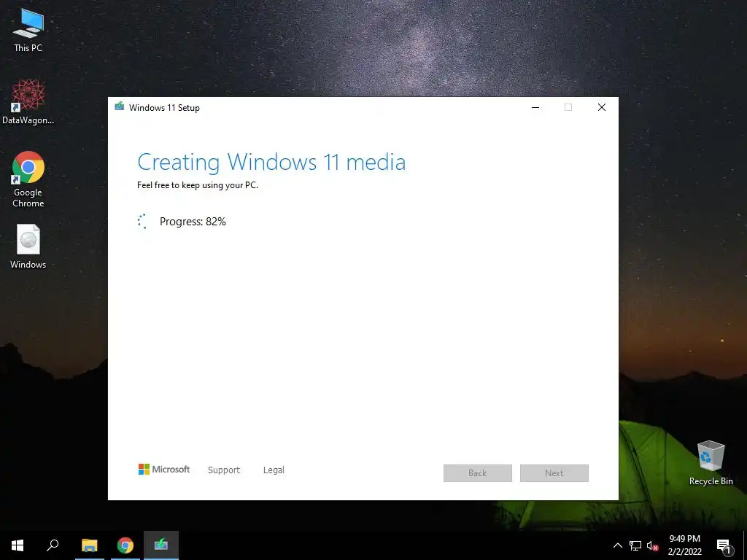Screen dimensions: 747x560
Task: Click the Support link
Action: click(x=224, y=470)
